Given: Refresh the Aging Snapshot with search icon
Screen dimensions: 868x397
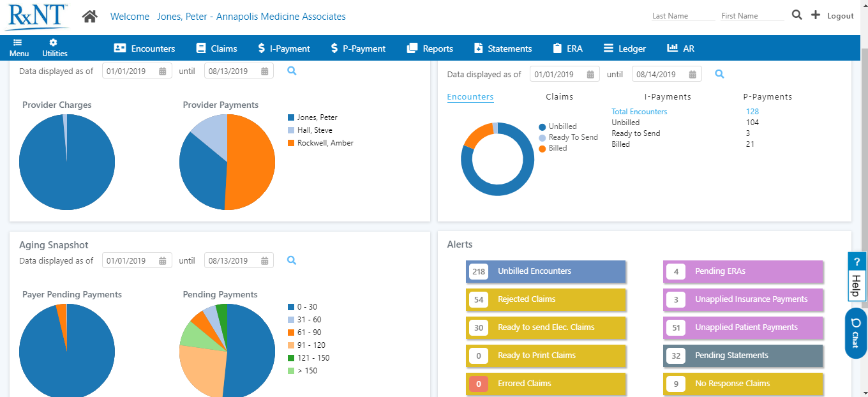Looking at the screenshot, I should [x=292, y=260].
